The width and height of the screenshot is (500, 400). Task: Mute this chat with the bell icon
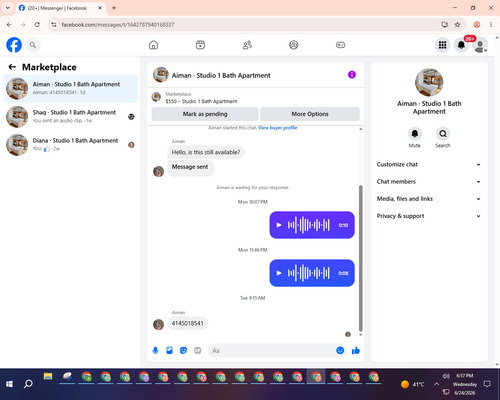[x=415, y=134]
